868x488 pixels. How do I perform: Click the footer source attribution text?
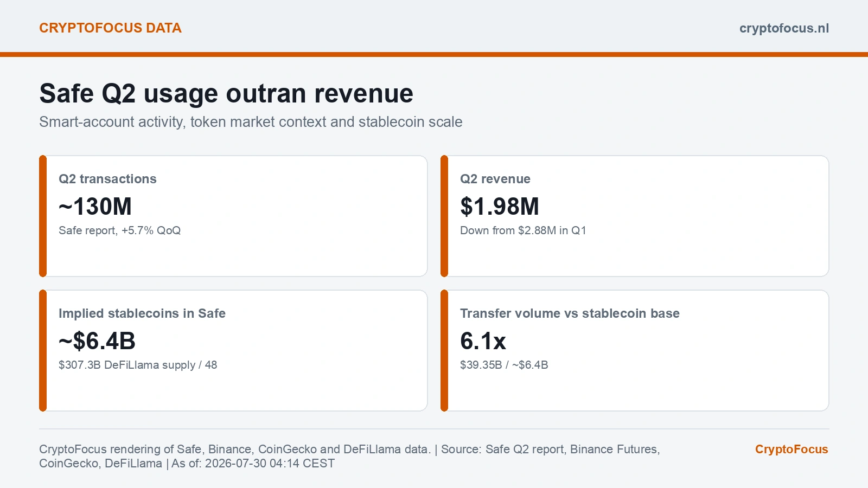pyautogui.click(x=349, y=457)
